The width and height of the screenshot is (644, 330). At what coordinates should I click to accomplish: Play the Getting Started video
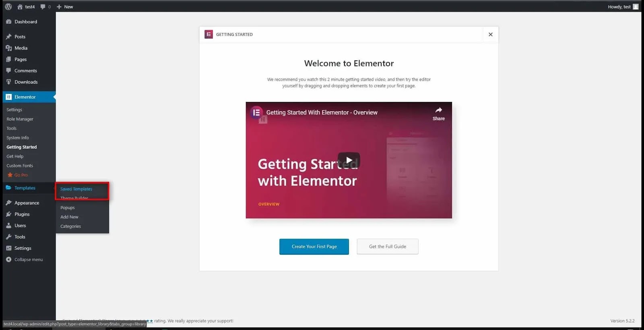(349, 160)
